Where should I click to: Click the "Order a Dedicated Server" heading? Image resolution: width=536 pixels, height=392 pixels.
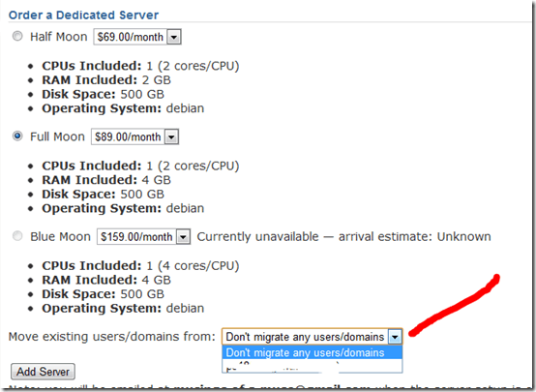coord(84,15)
